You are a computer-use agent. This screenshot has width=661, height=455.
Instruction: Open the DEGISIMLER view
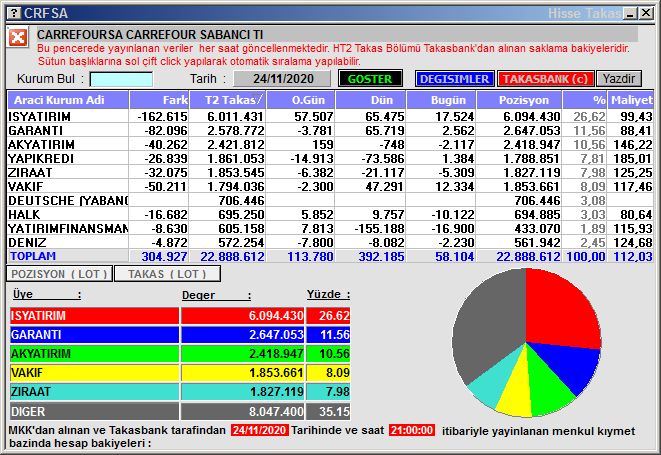454,79
